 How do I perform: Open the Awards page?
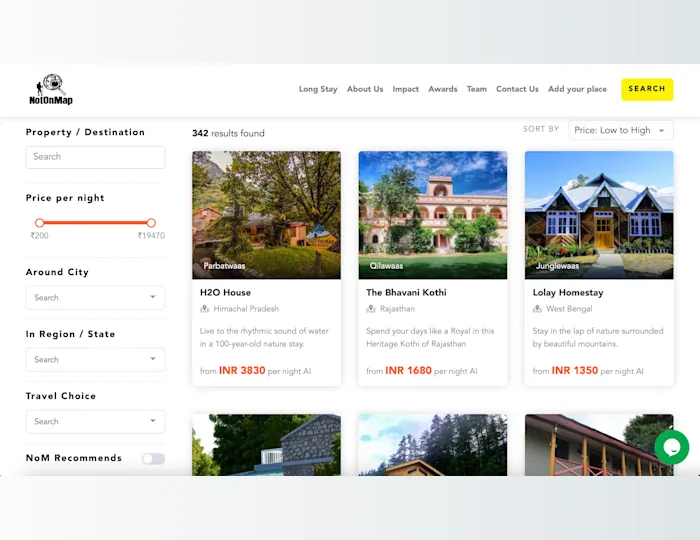tap(443, 89)
